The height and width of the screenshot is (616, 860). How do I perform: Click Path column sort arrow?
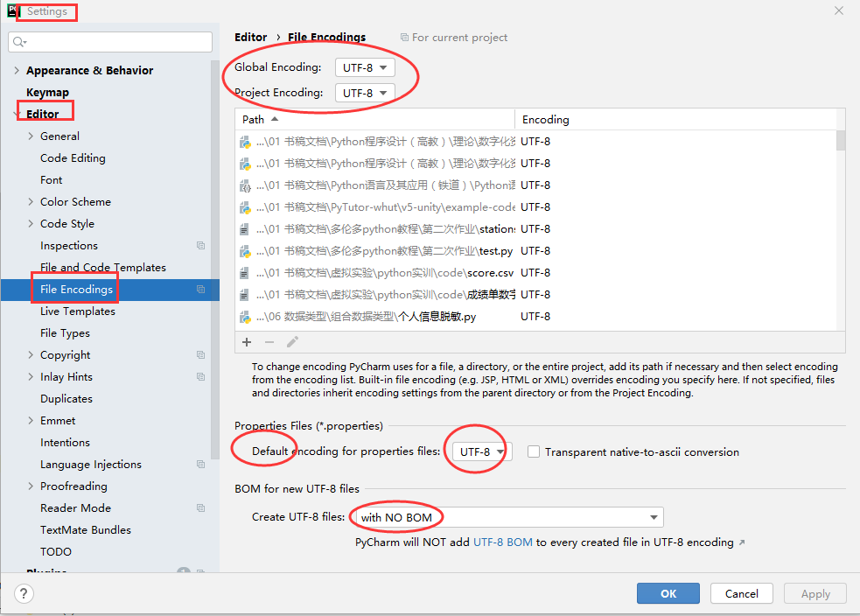pos(275,119)
